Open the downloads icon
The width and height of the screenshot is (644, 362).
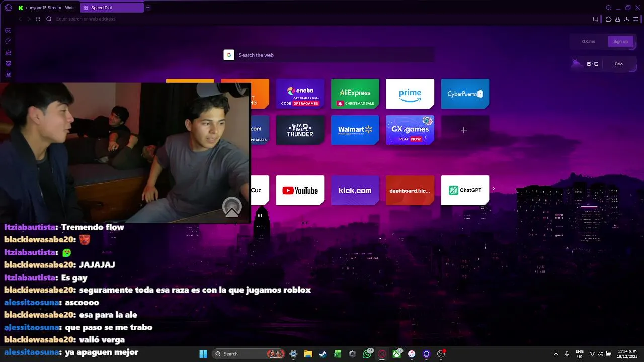626,19
